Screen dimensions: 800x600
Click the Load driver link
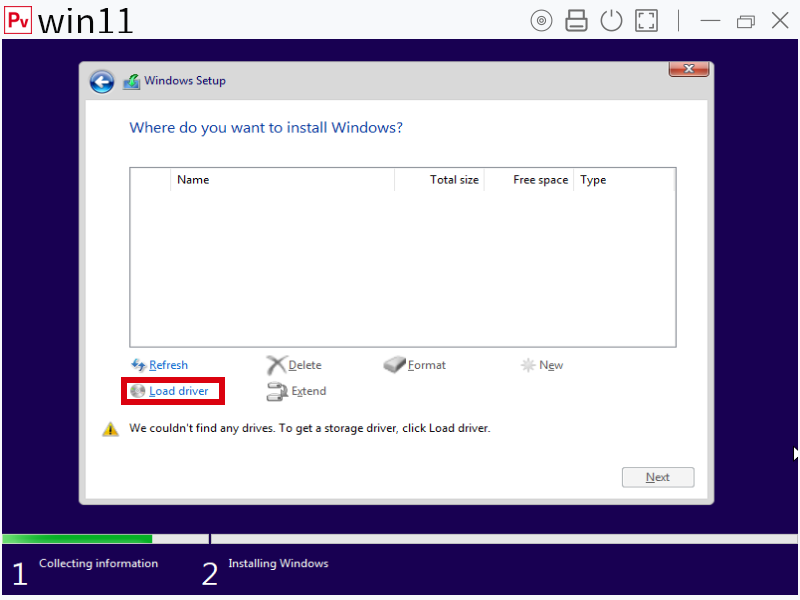click(x=179, y=391)
